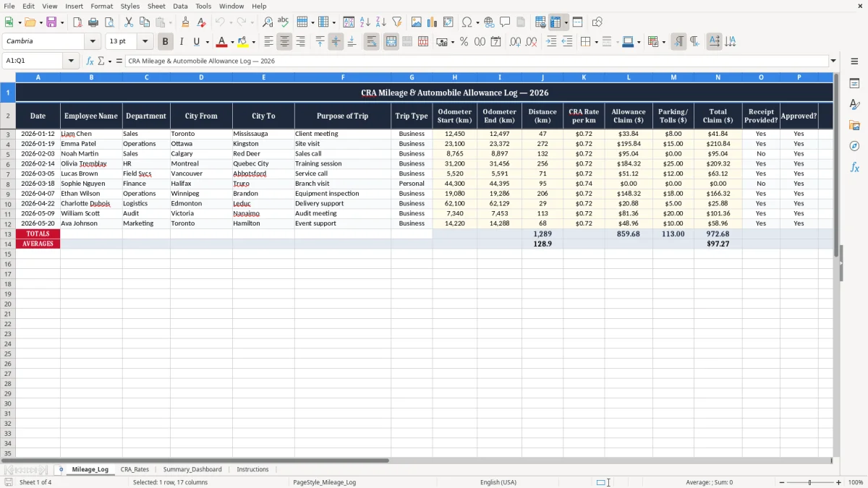This screenshot has width=868, height=488.
Task: Click the Delete Decimal Place icon
Action: point(532,42)
